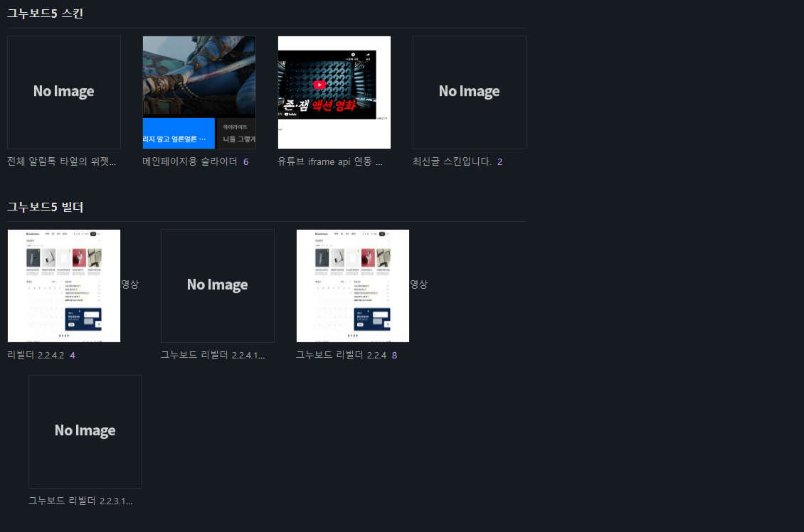The height and width of the screenshot is (532, 804).
Task: Open the 그누보드 리빌더 2.2.4.1 title link
Action: pos(213,355)
